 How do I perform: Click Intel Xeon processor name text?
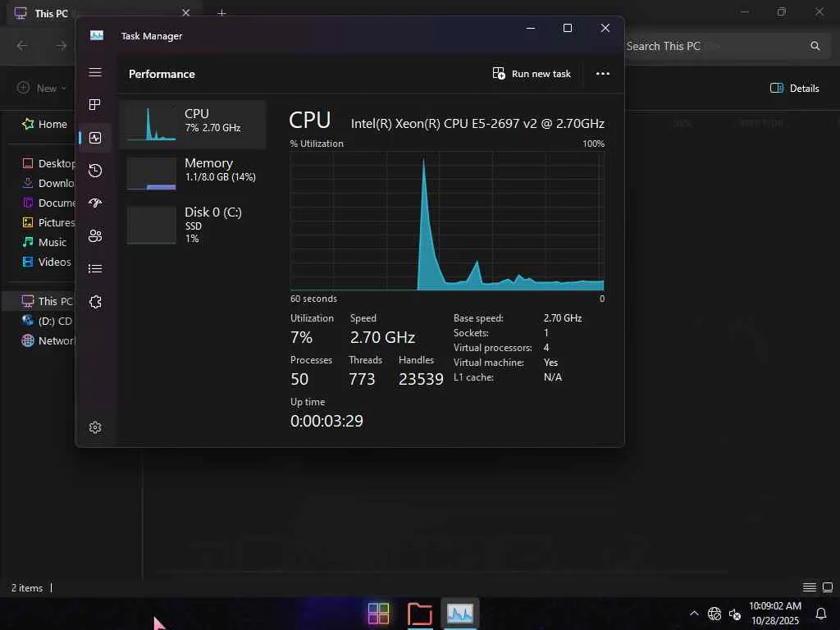coord(477,124)
